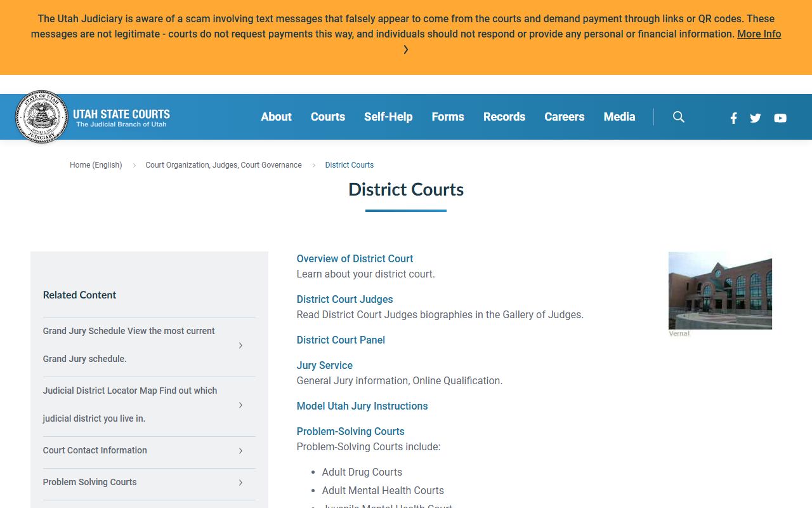
Task: Open the Forms menu
Action: tap(448, 117)
